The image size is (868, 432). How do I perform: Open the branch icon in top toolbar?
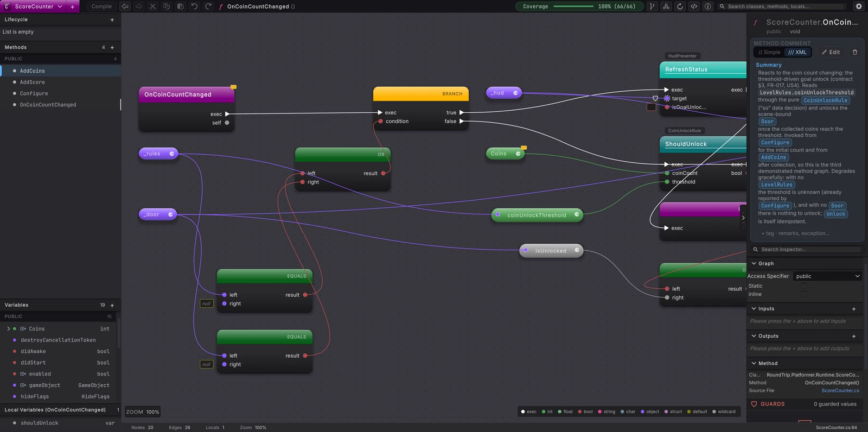point(652,7)
